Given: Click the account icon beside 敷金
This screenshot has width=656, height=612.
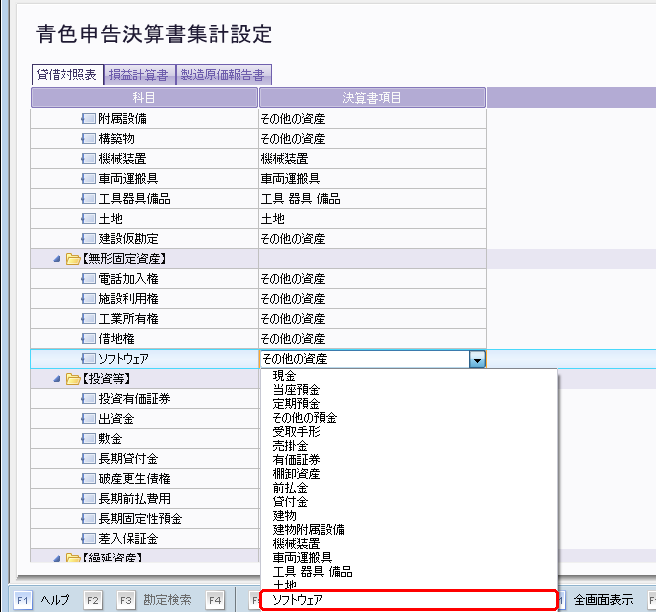Looking at the screenshot, I should [88, 439].
